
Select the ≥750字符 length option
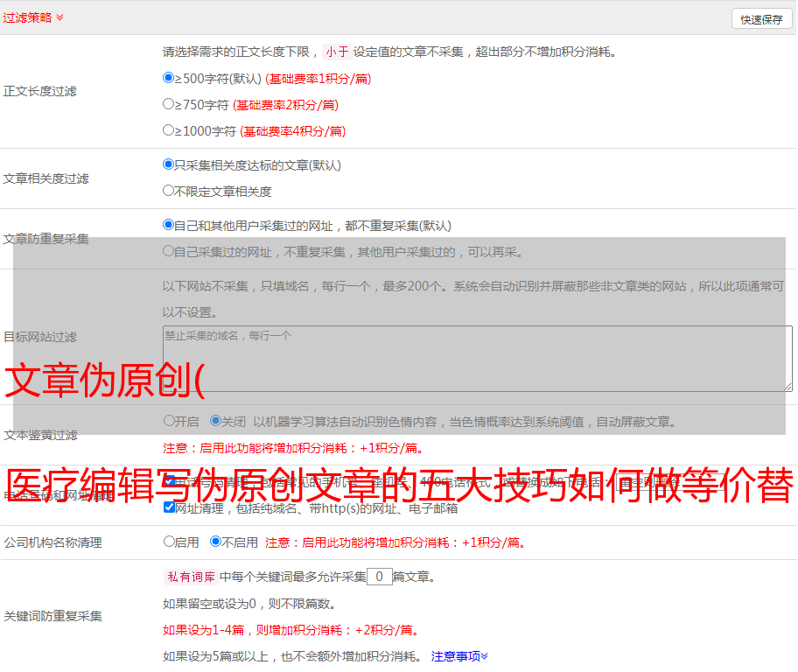169,104
